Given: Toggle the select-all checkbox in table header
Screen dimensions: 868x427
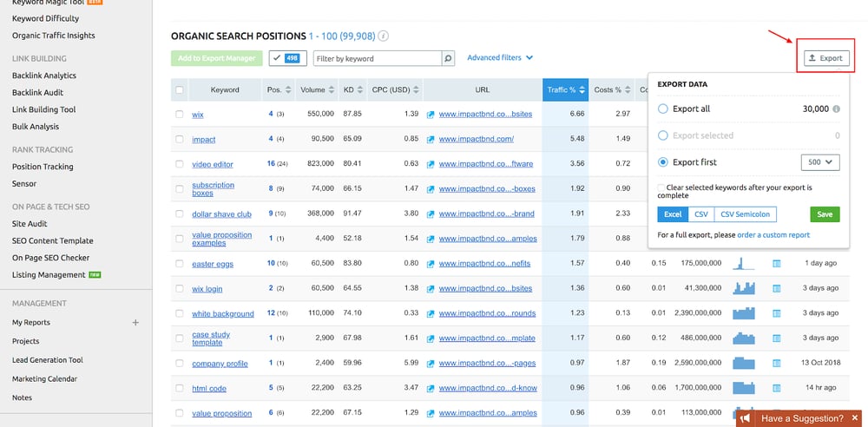Looking at the screenshot, I should [x=180, y=89].
